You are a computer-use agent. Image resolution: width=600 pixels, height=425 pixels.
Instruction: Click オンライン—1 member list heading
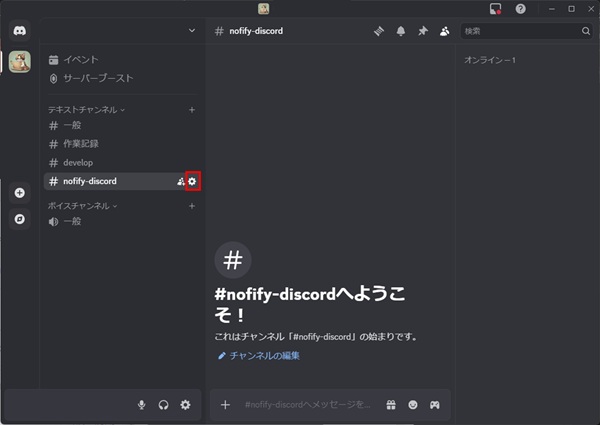[x=489, y=60]
